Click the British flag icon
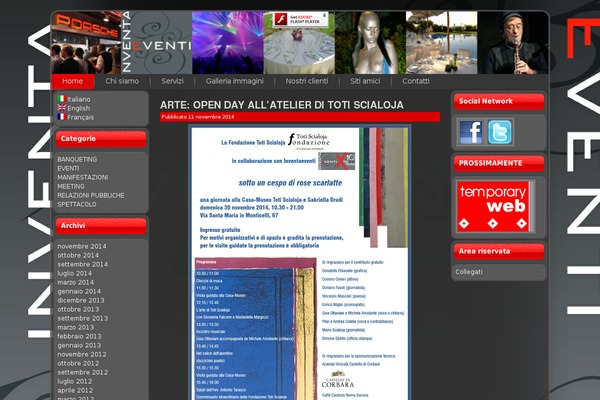 coord(62,108)
